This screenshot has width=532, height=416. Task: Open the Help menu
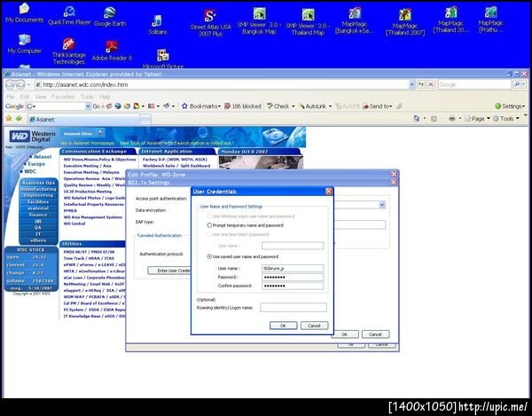105,97
